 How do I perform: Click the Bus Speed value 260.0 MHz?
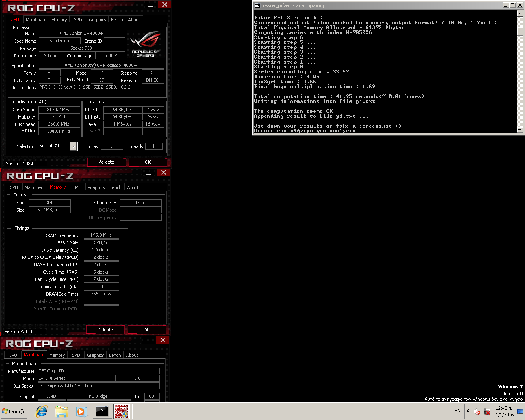[x=59, y=124]
